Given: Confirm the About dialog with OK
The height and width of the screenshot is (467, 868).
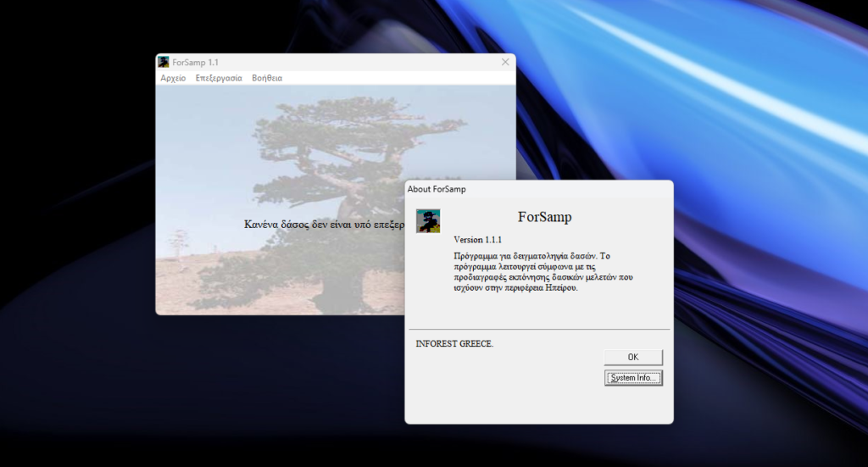Looking at the screenshot, I should pyautogui.click(x=633, y=357).
